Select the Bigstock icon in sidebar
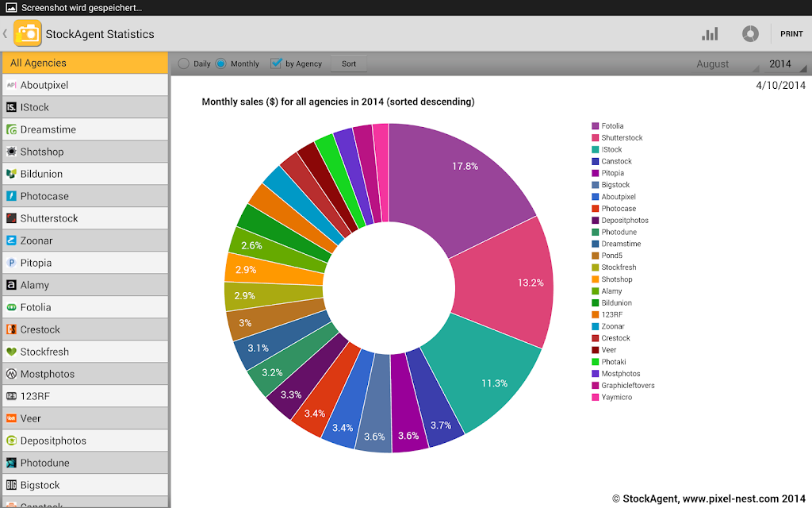 (11, 485)
